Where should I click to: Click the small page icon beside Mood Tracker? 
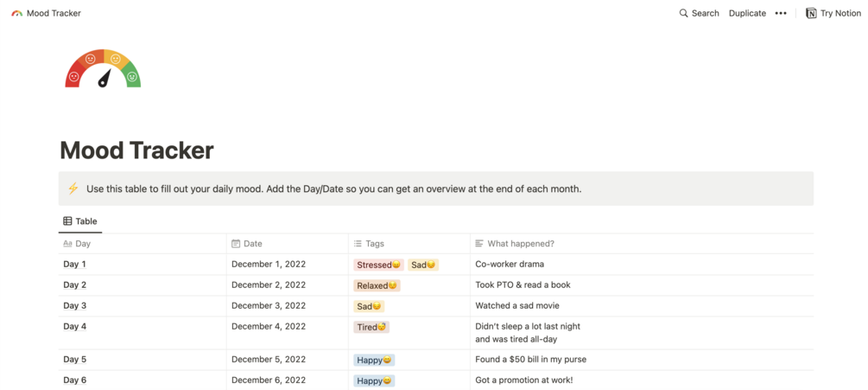coord(17,14)
